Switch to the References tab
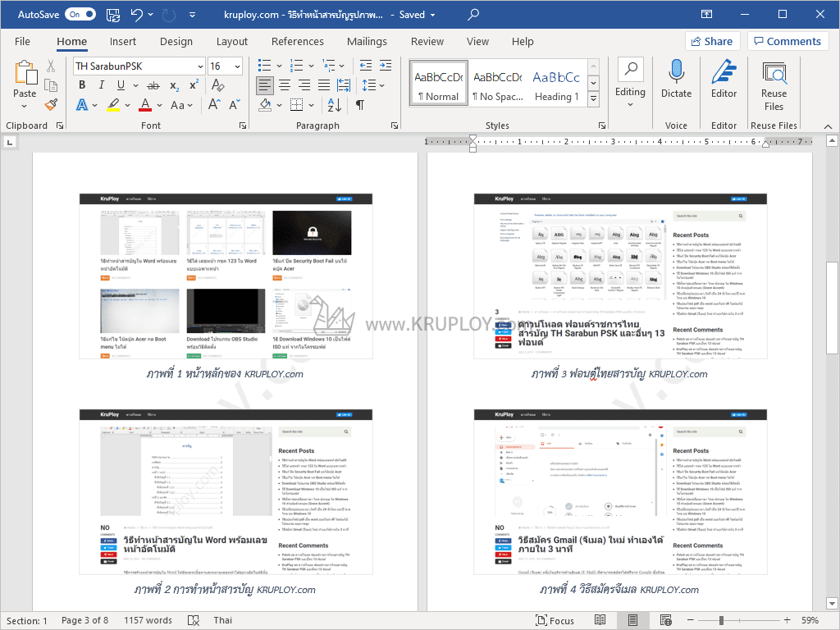The width and height of the screenshot is (840, 630). [297, 41]
